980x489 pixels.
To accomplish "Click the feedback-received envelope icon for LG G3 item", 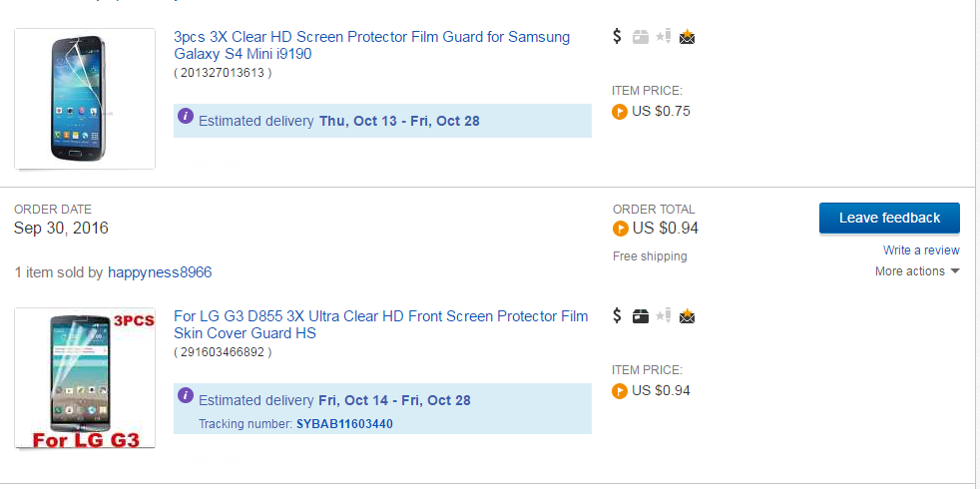I will click(687, 316).
